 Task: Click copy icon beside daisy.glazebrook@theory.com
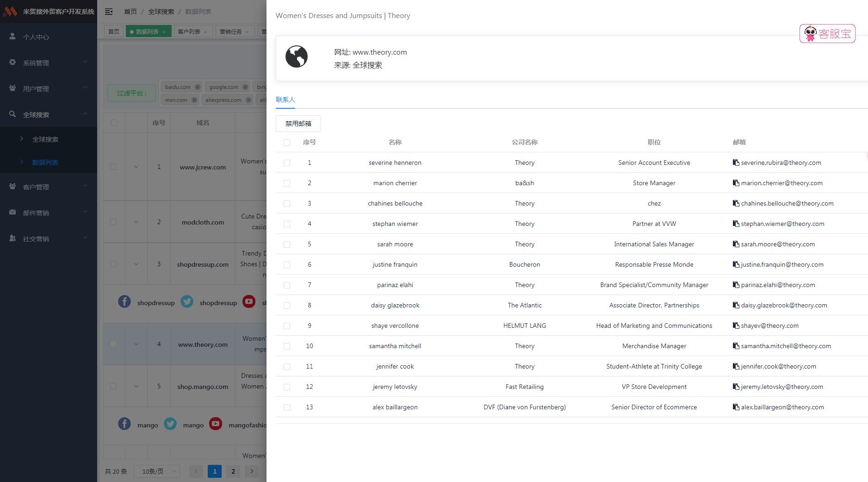click(736, 305)
